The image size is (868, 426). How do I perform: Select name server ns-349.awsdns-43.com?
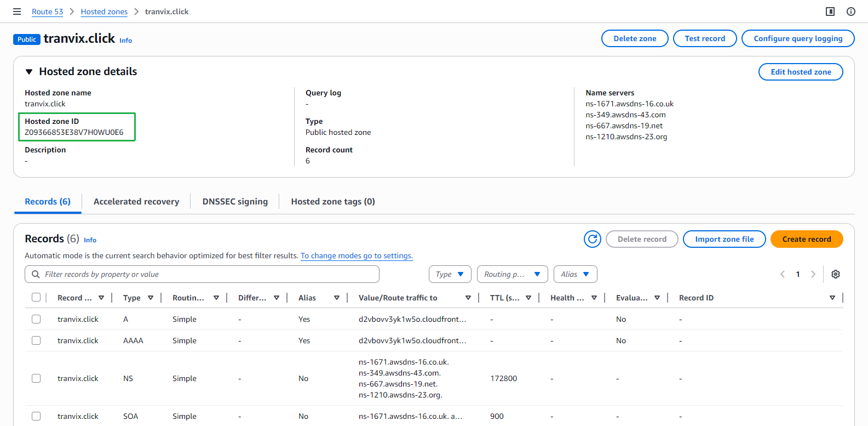pos(625,115)
